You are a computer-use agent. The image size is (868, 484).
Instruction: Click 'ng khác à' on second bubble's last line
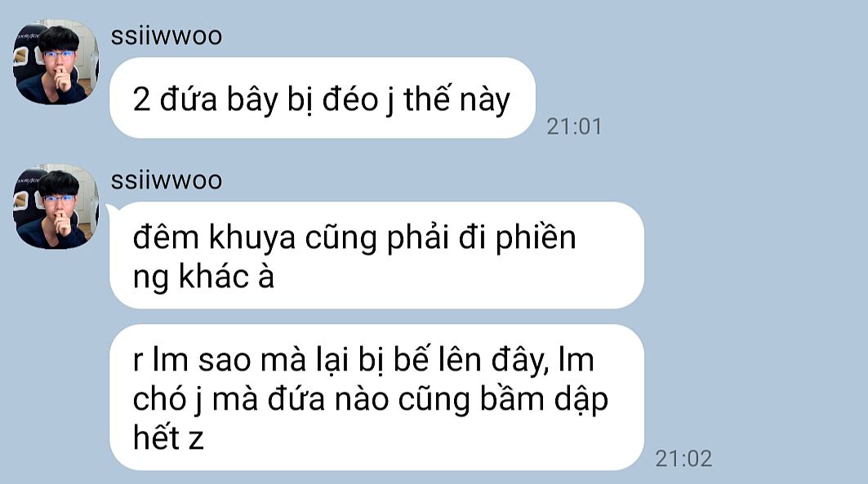203,277
